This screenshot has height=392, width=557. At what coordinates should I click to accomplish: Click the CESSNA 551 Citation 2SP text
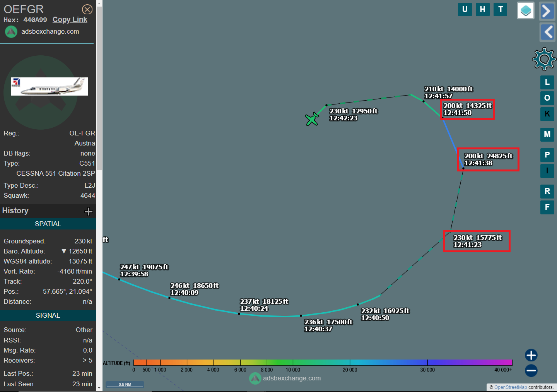pyautogui.click(x=56, y=173)
